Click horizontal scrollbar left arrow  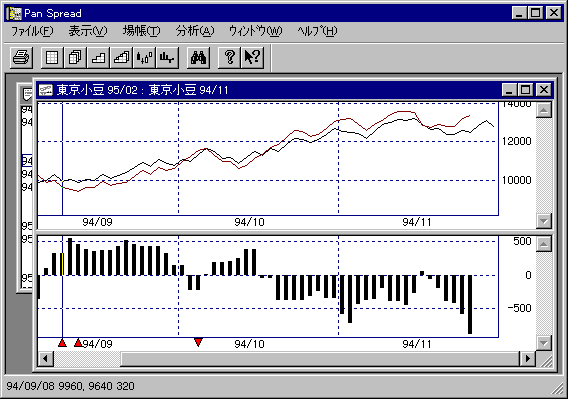pos(46,359)
